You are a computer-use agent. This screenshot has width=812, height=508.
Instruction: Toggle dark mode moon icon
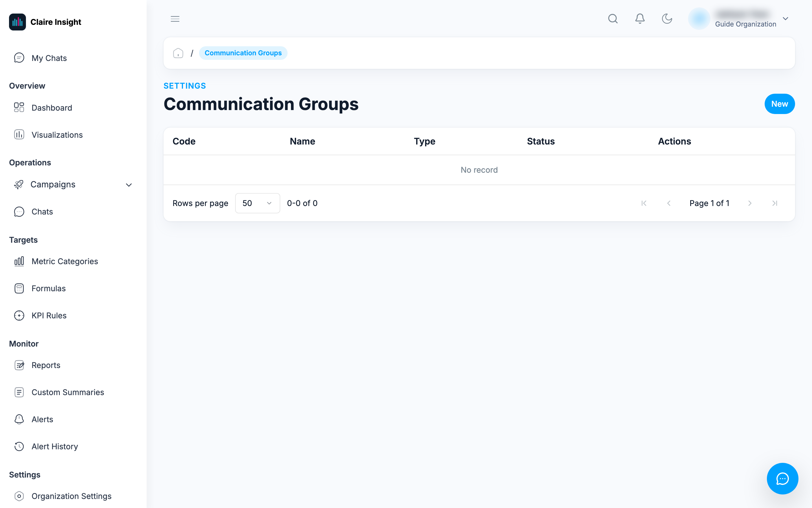(667, 19)
